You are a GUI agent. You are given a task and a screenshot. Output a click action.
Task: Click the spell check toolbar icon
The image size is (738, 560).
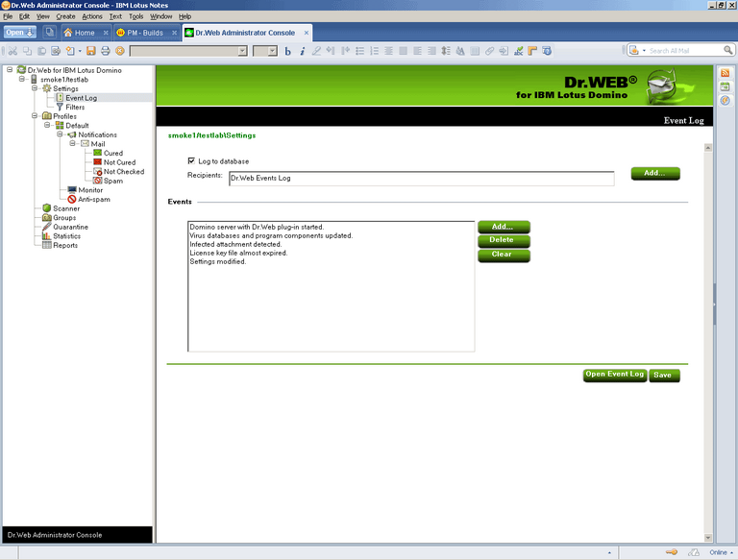518,51
